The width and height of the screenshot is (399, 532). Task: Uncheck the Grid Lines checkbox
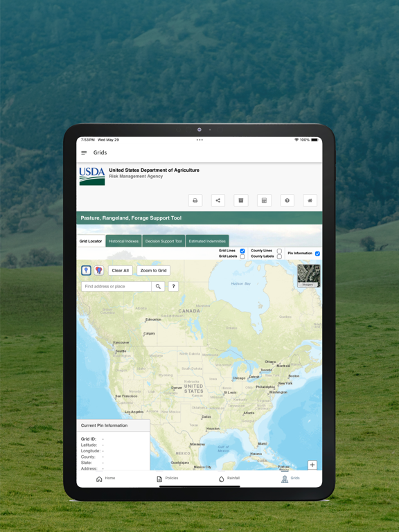pyautogui.click(x=242, y=251)
